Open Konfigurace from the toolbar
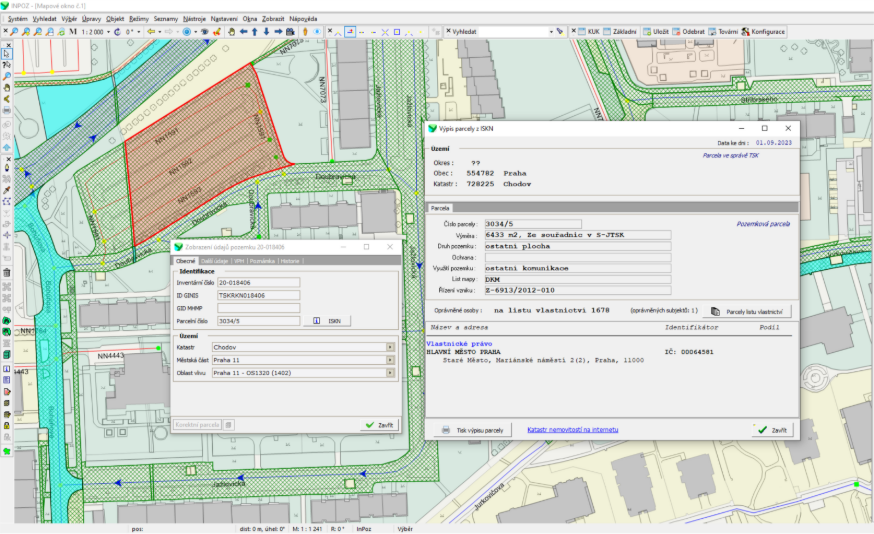Viewport: 874px width, 534px height. tap(763, 32)
